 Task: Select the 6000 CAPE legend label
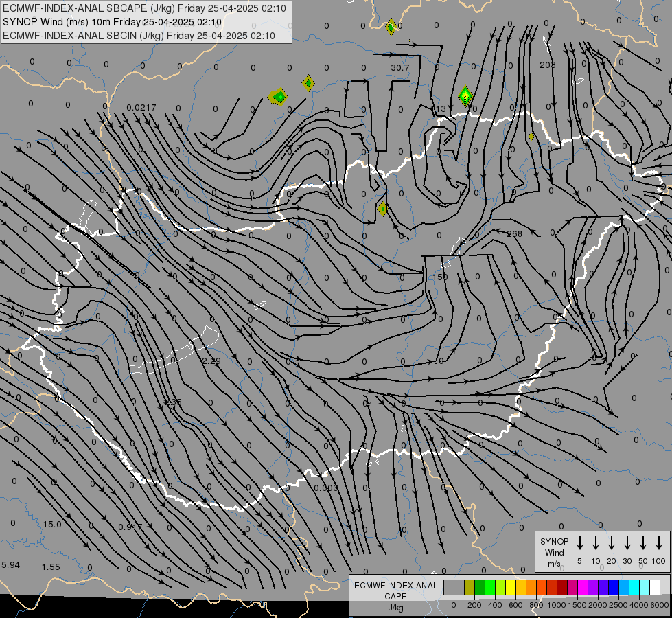click(x=660, y=605)
